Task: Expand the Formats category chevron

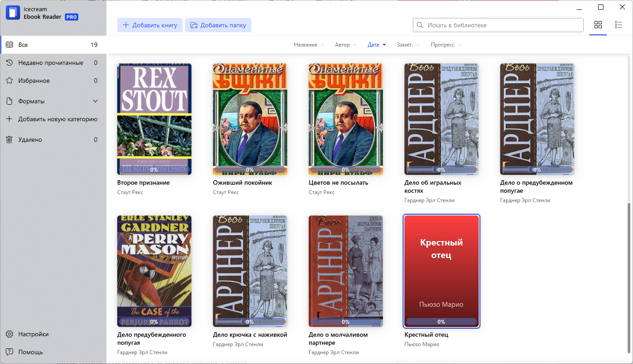Action: (x=95, y=102)
